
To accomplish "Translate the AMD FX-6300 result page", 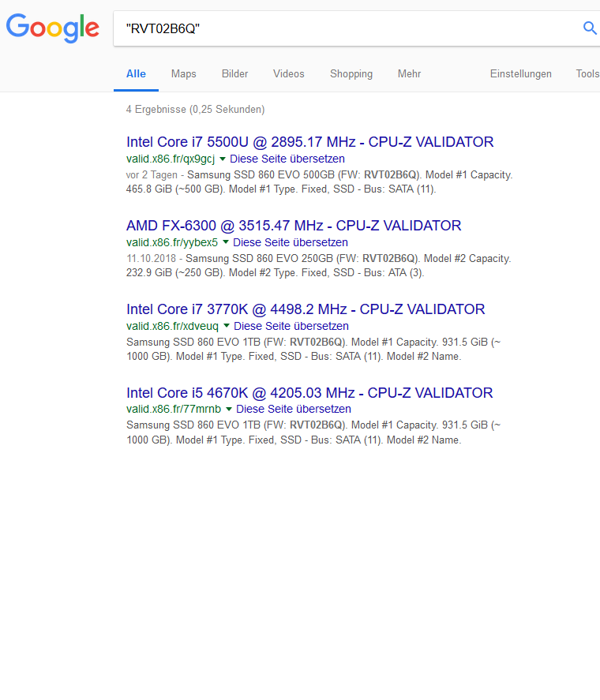I will click(x=291, y=242).
